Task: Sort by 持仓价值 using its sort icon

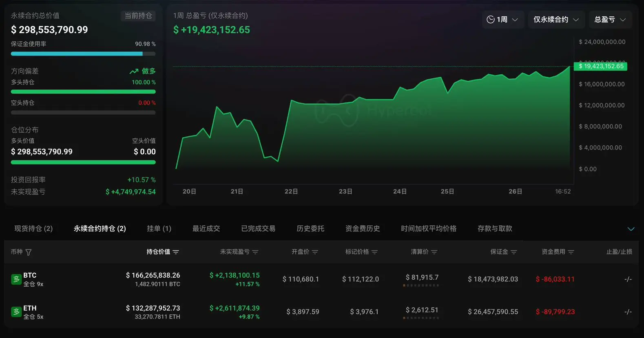Action: (176, 252)
